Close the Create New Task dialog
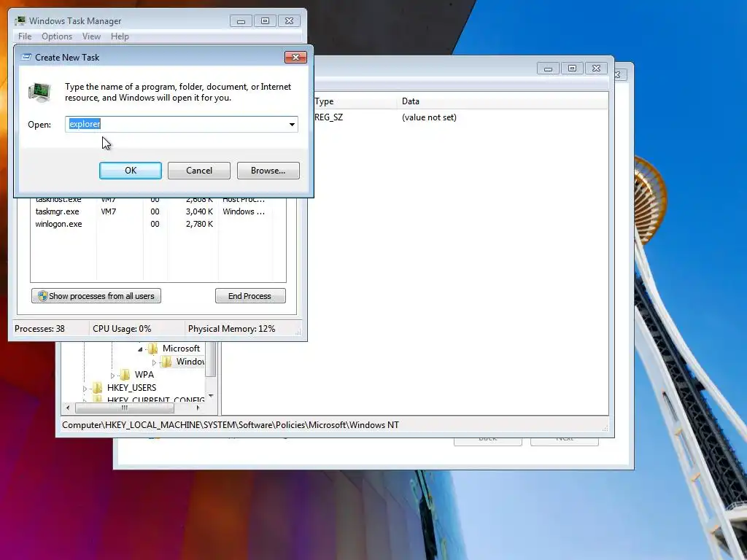Viewport: 747px width, 560px height. (x=295, y=57)
